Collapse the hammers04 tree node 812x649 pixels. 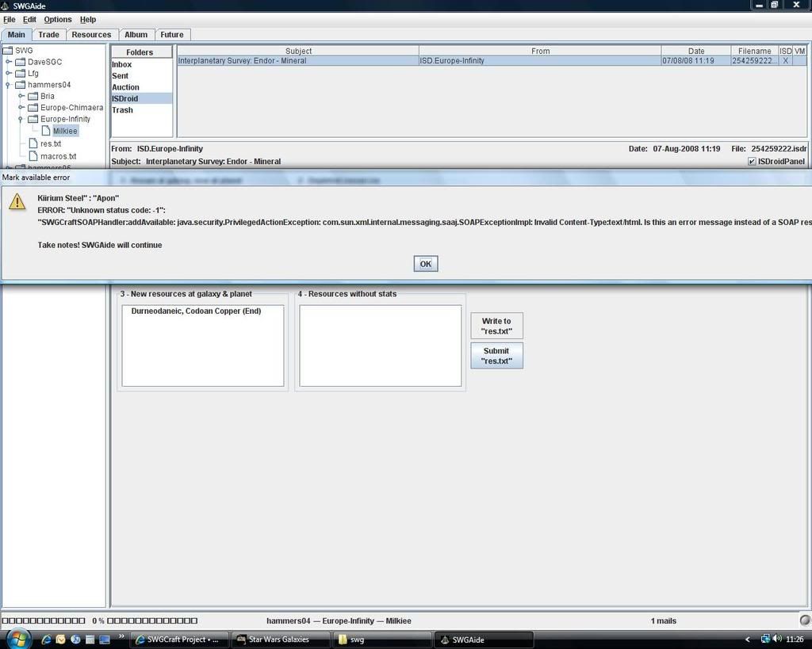coord(8,84)
